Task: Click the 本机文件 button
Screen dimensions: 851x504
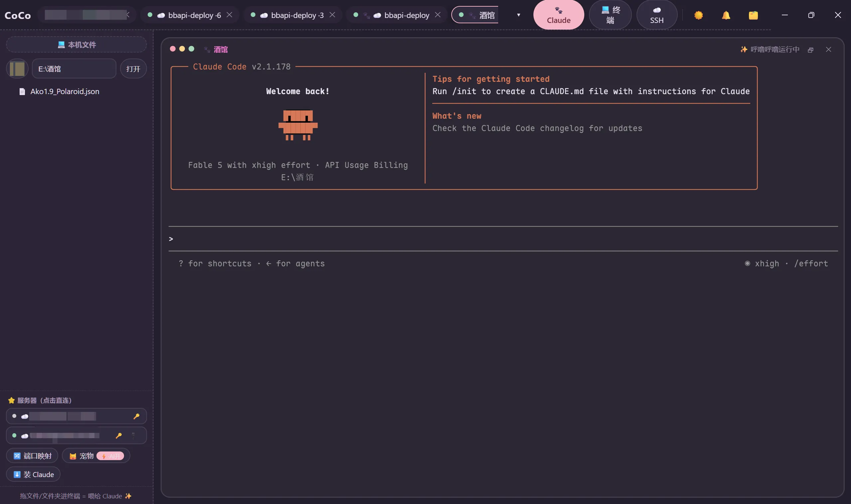Action: [x=76, y=45]
